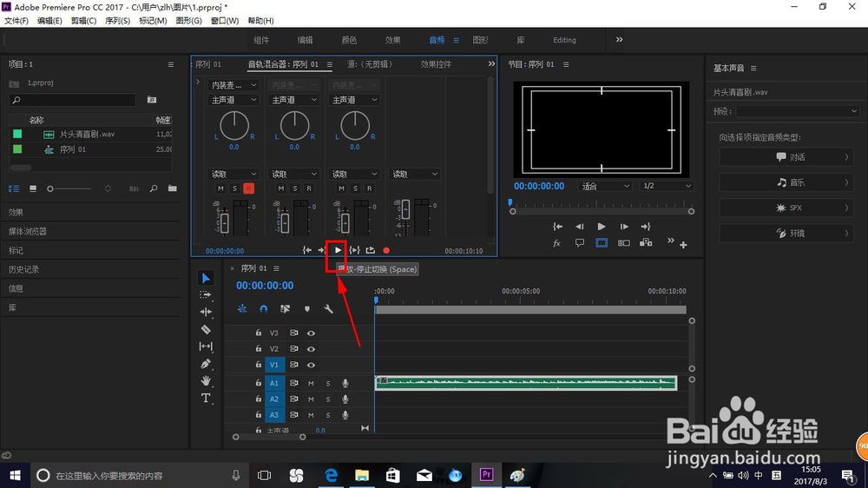Toggle Linked Selection in timeline
The height and width of the screenshot is (488, 868).
[285, 308]
